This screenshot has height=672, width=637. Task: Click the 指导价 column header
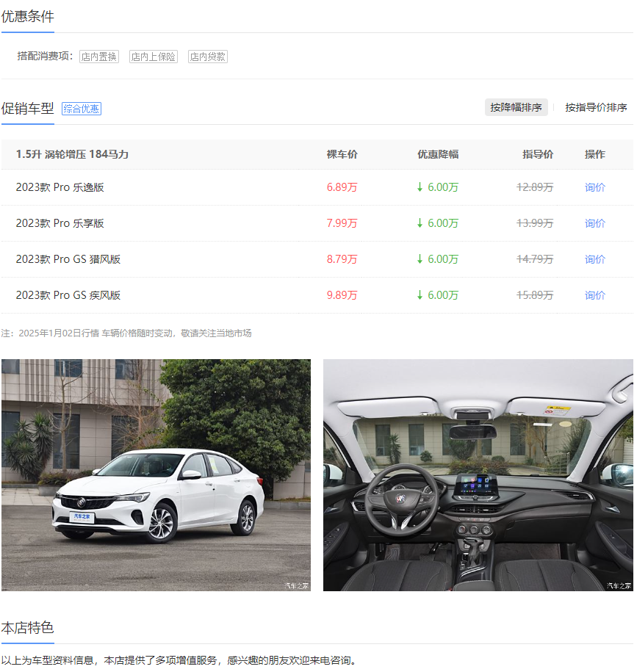pos(538,154)
